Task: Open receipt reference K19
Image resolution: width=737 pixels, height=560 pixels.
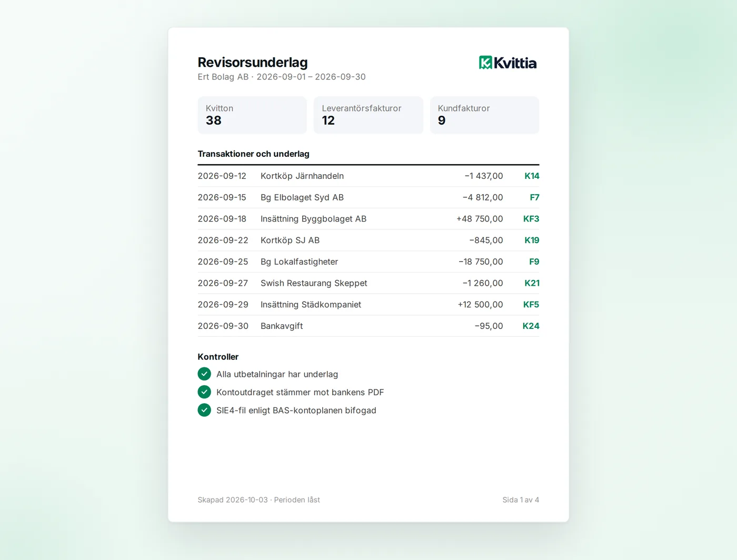Action: click(x=532, y=240)
